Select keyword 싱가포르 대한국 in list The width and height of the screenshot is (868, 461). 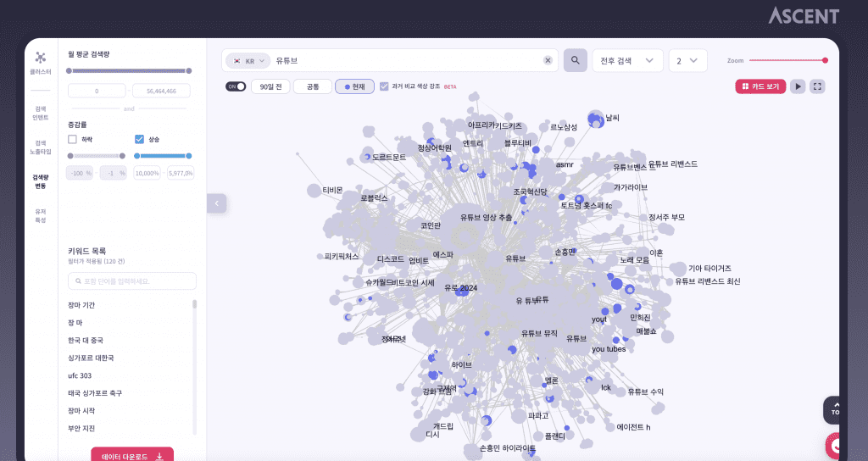coord(91,358)
